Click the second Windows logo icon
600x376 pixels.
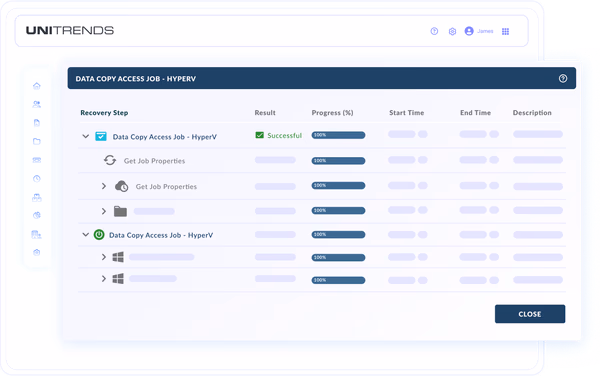(118, 278)
